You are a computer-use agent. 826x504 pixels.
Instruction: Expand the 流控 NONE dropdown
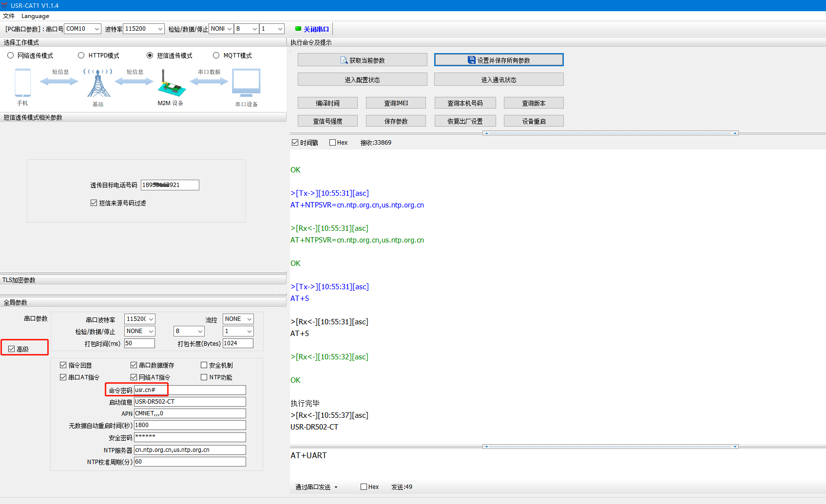249,319
